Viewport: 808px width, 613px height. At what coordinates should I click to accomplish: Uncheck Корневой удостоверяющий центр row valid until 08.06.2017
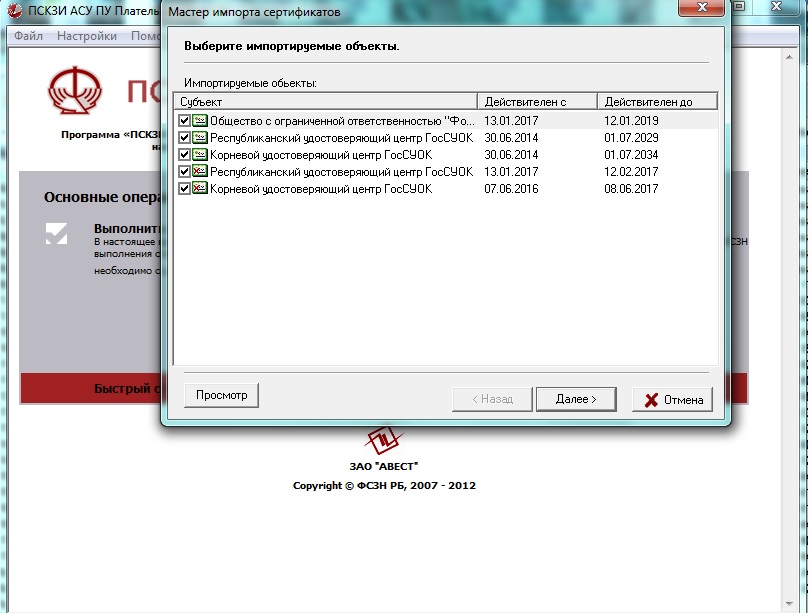click(x=184, y=189)
